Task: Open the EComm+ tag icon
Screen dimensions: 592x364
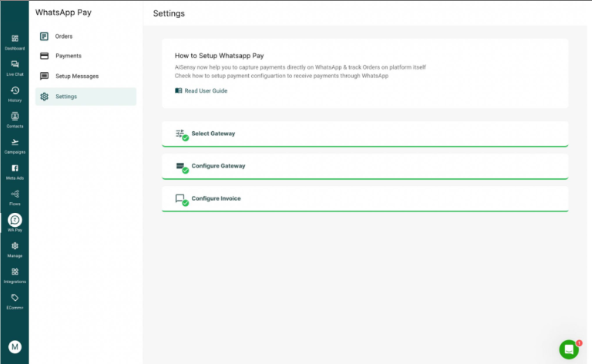Action: 15,298
